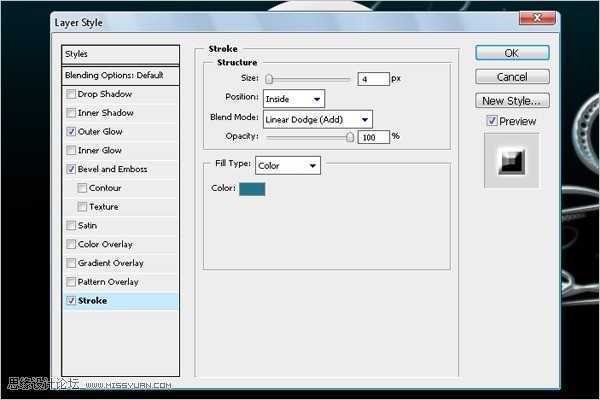Click the OK button
The height and width of the screenshot is (400, 600).
click(512, 53)
